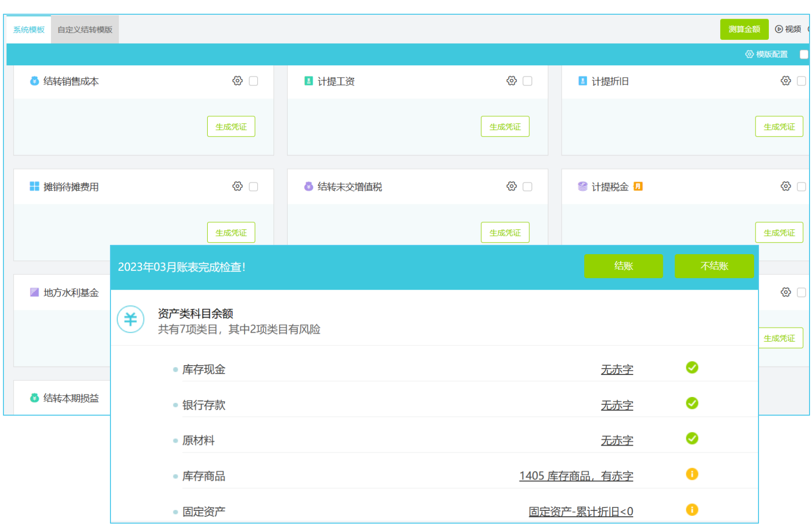
Task: Click the orange badge next to 计提税金
Action: [x=638, y=186]
